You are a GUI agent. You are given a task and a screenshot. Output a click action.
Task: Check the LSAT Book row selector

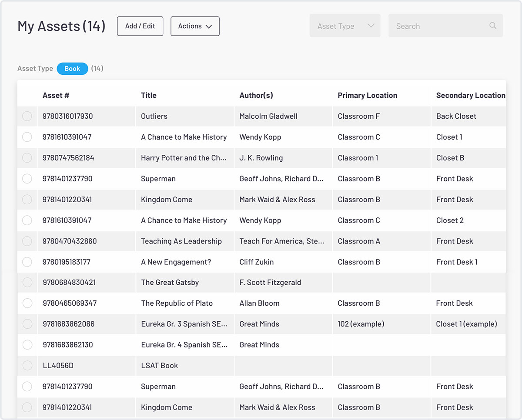pyautogui.click(x=27, y=366)
